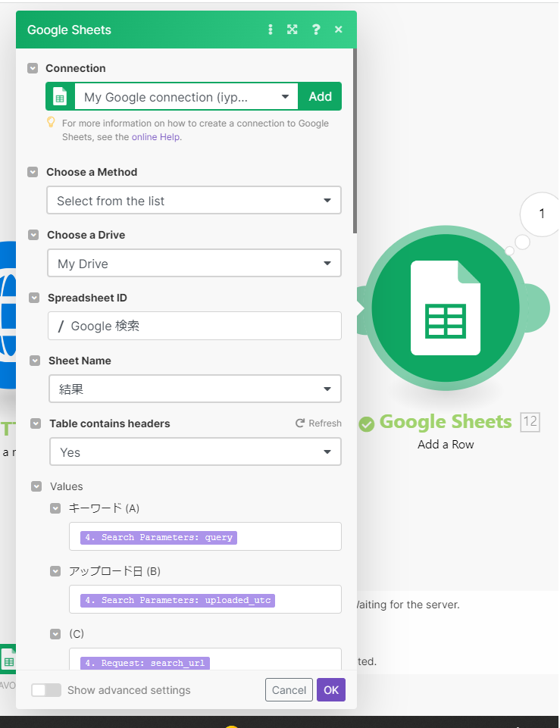560x728 pixels.
Task: Click the アップロード日 (B) value field
Action: click(205, 599)
